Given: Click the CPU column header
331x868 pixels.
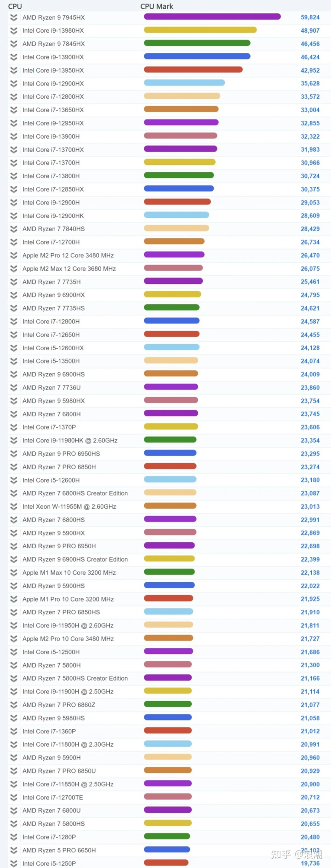Looking at the screenshot, I should click(x=15, y=6).
